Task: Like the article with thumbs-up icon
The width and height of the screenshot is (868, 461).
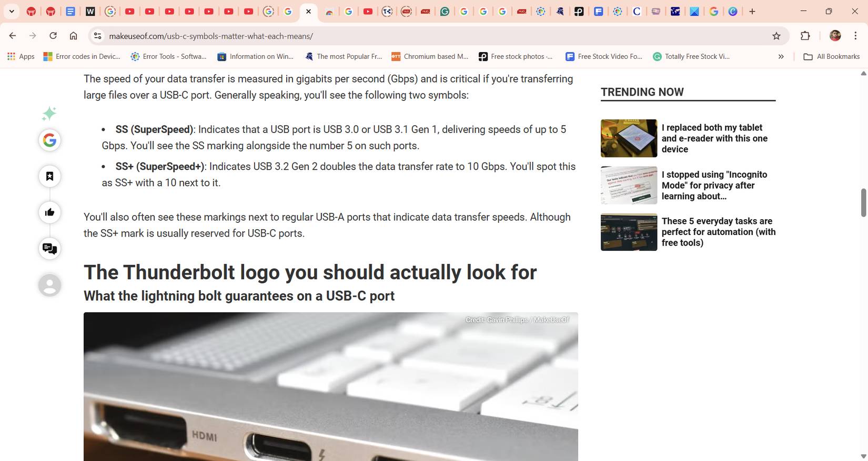Action: [49, 212]
